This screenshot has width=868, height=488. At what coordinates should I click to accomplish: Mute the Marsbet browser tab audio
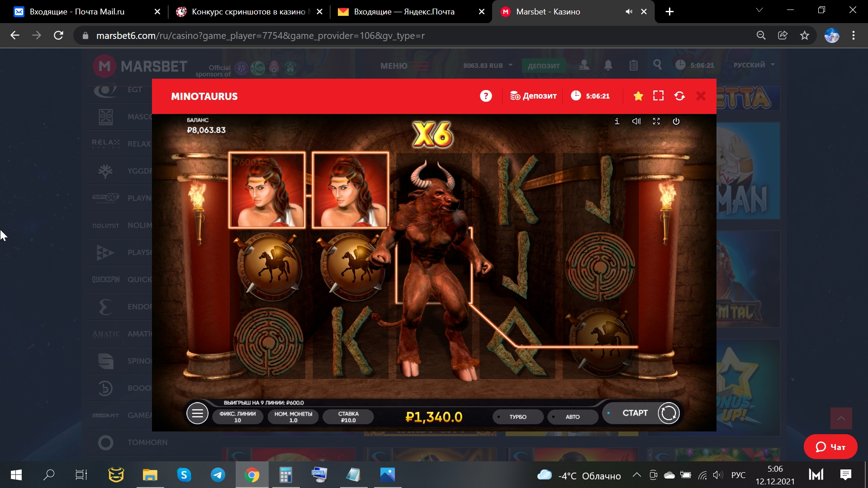(x=629, y=12)
